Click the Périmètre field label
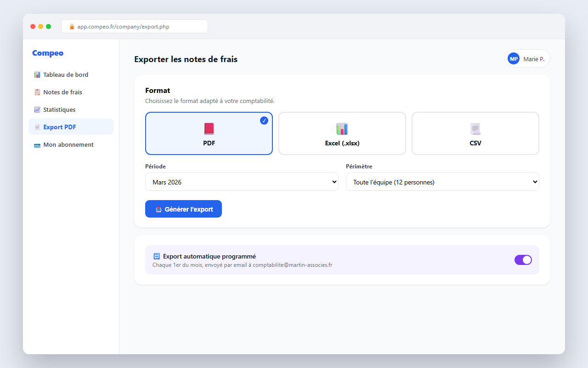This screenshot has height=368, width=588. pos(359,166)
